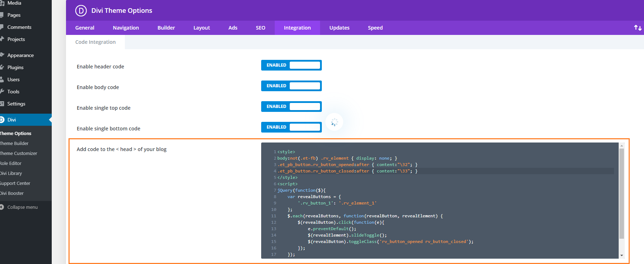Open Support Center submenu link

click(x=15, y=183)
